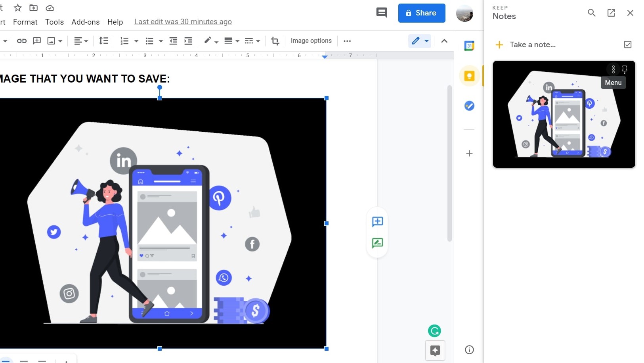The image size is (644, 363).
Task: Open Image options
Action: pyautogui.click(x=311, y=40)
